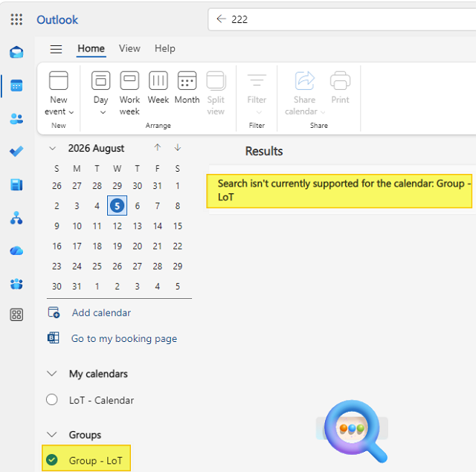Open the Bookings sidebar app

(x=16, y=184)
